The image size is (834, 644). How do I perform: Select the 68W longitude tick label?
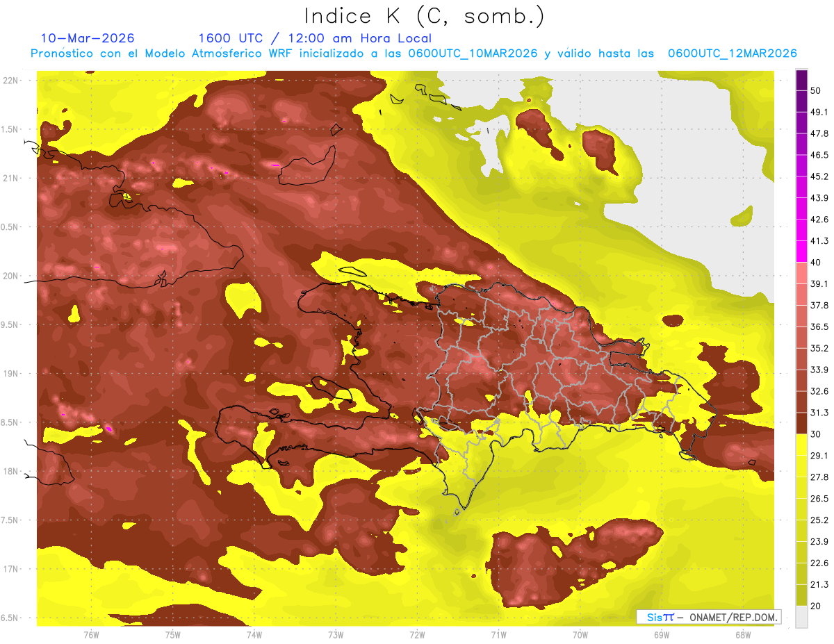743,634
